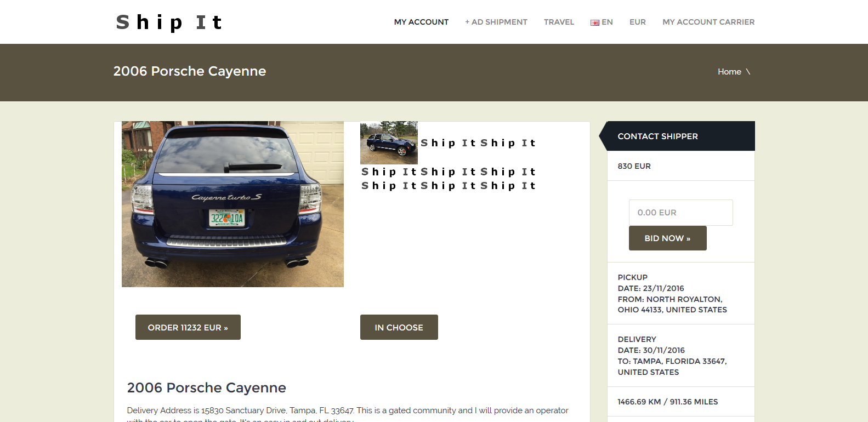Click the IN CHOOSE button
The height and width of the screenshot is (422, 868).
point(399,327)
